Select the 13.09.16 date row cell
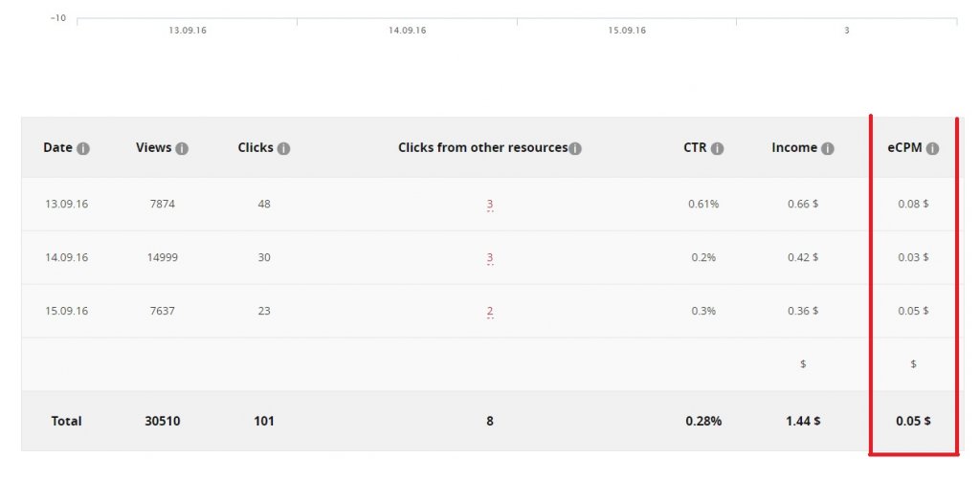 [66, 205]
